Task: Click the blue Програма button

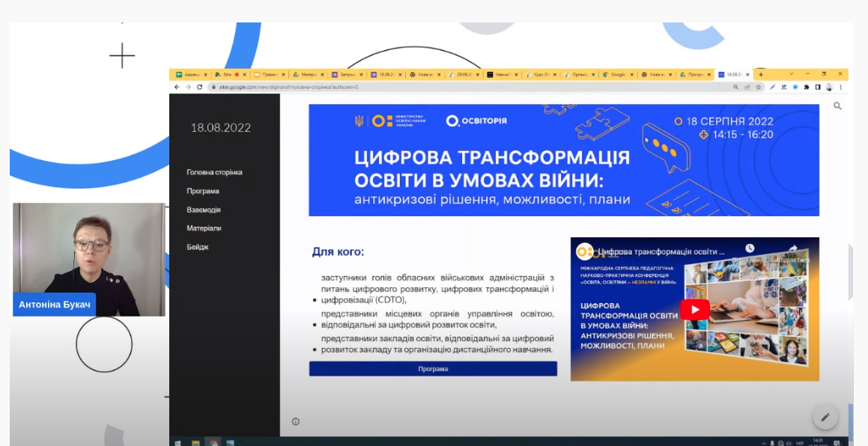Action: point(433,369)
